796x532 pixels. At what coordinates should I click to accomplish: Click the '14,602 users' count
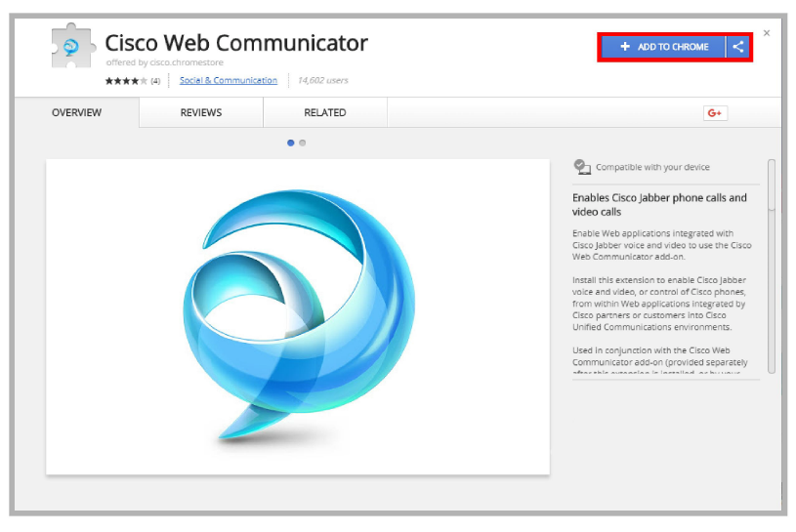[x=323, y=80]
